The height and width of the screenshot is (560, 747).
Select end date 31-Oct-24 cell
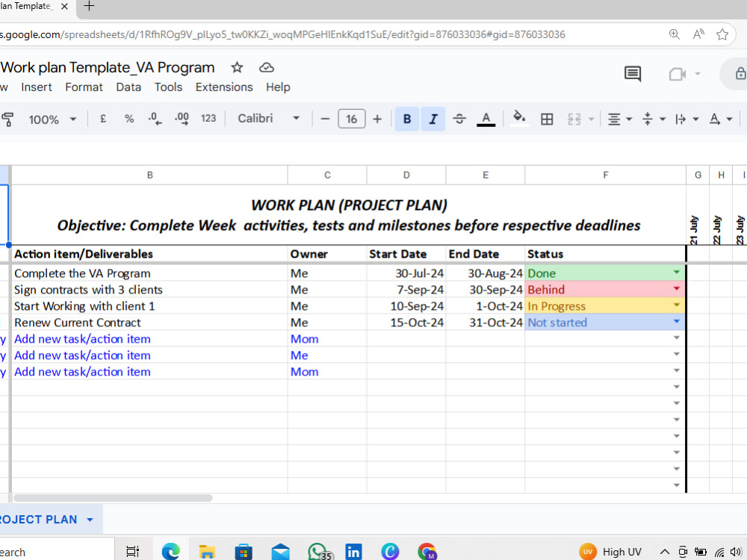point(486,323)
